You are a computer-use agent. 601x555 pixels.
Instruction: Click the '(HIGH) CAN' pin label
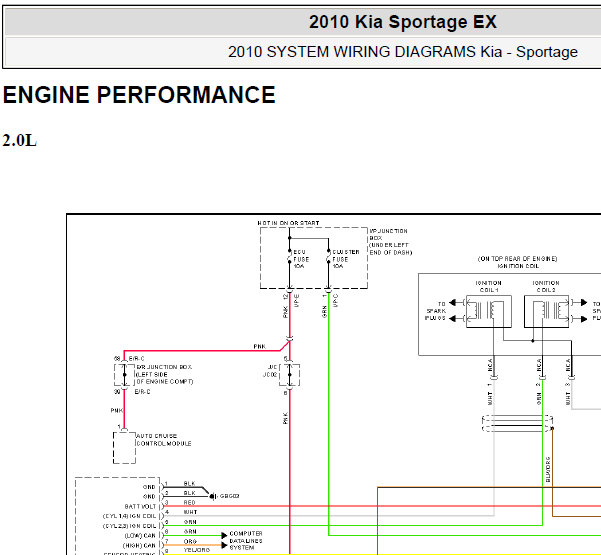point(139,545)
